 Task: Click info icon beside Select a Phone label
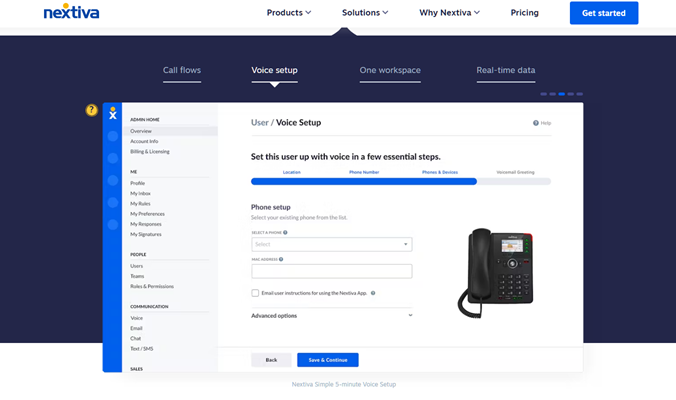click(285, 232)
